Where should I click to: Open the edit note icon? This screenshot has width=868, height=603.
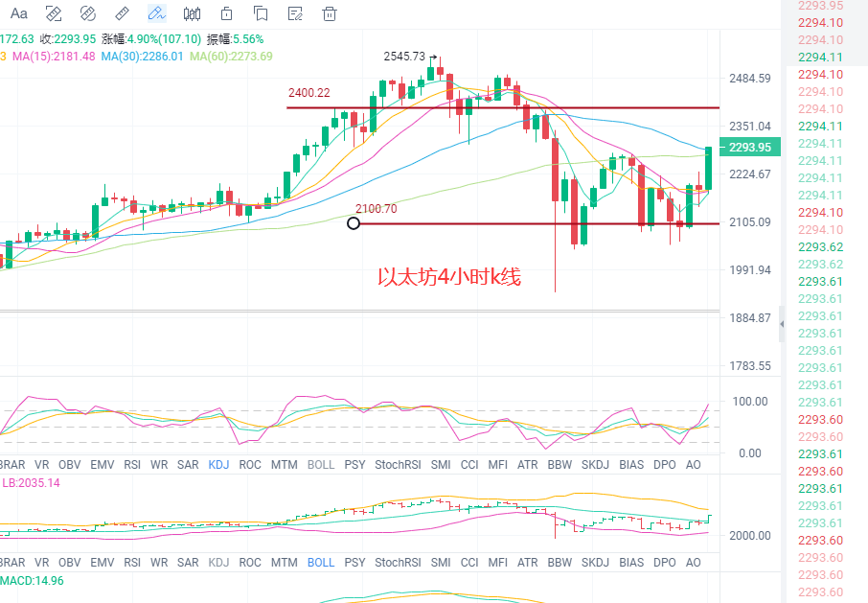[x=295, y=13]
